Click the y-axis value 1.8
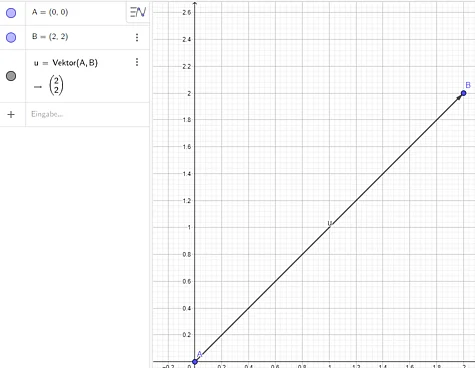 (187, 120)
